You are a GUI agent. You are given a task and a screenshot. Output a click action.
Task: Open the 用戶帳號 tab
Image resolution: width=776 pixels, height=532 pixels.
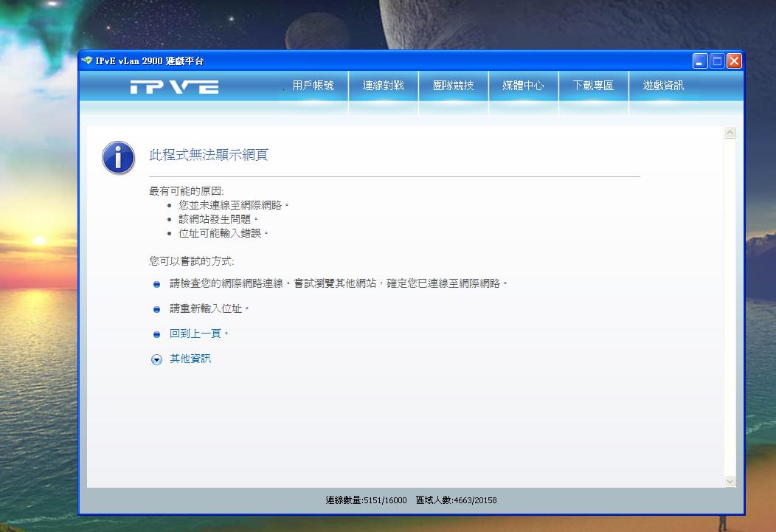[313, 86]
